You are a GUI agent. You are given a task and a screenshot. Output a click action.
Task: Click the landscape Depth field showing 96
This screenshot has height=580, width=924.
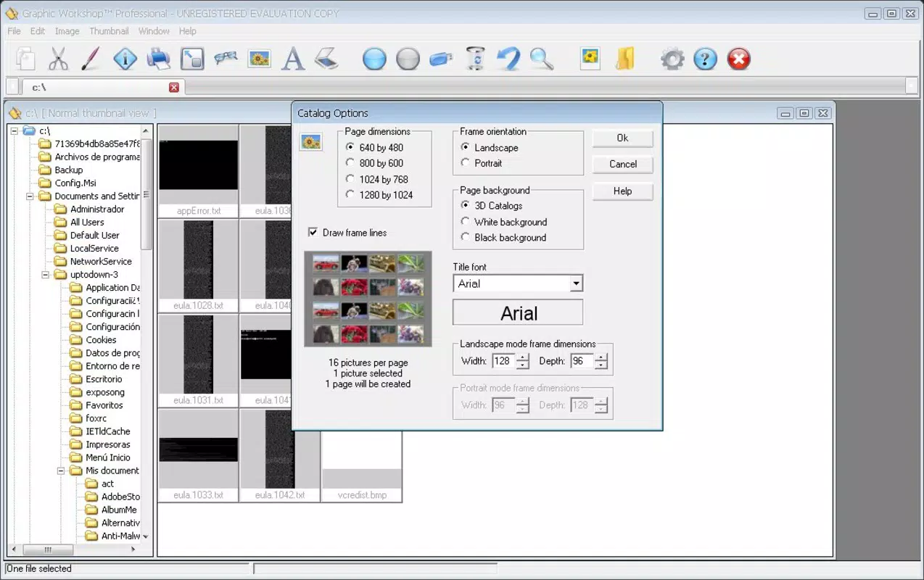pyautogui.click(x=582, y=361)
